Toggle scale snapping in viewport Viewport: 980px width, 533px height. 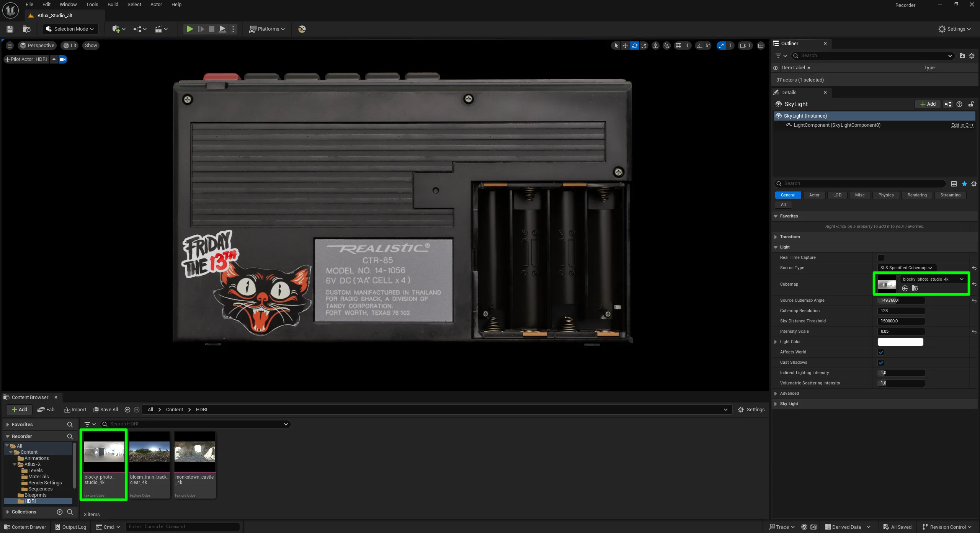[x=721, y=46]
